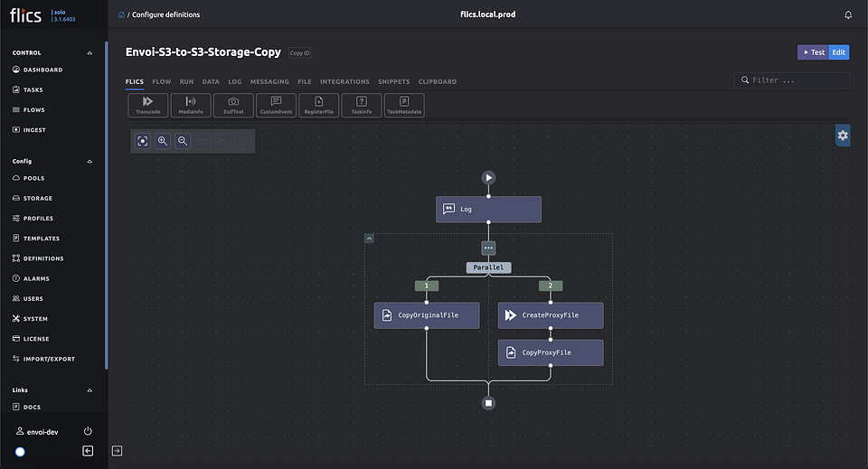The width and height of the screenshot is (868, 469).
Task: Toggle the theme switch under envoi-dev
Action: (20, 451)
